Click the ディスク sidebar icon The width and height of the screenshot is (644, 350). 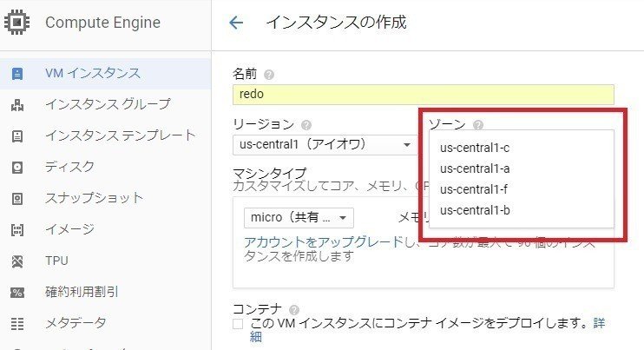(x=16, y=167)
